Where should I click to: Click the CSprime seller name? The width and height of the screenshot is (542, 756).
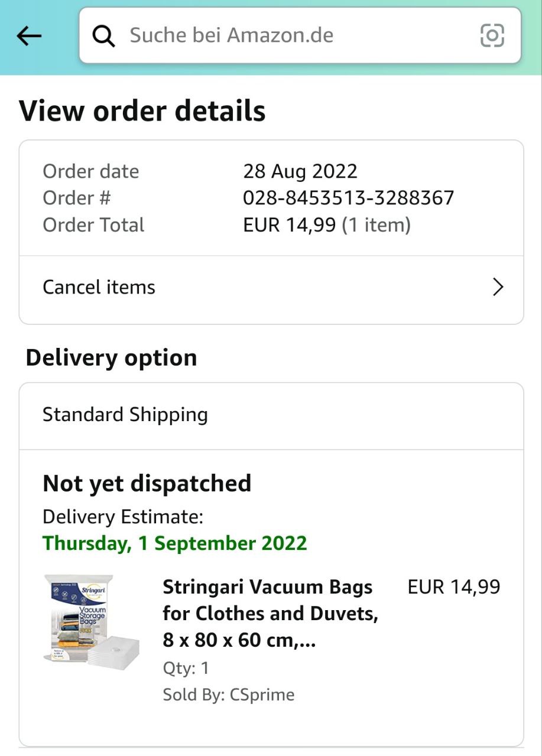[x=262, y=695]
